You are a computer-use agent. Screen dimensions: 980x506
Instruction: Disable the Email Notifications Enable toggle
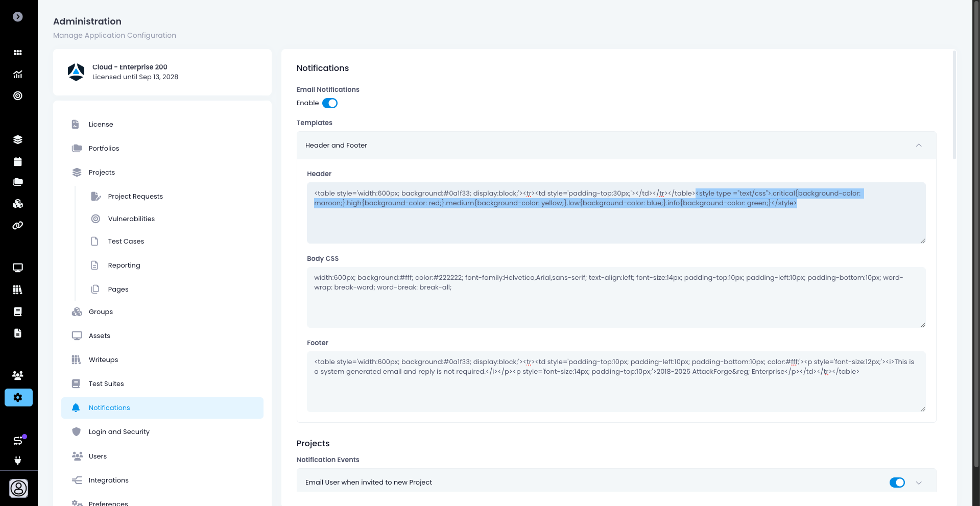coord(330,103)
